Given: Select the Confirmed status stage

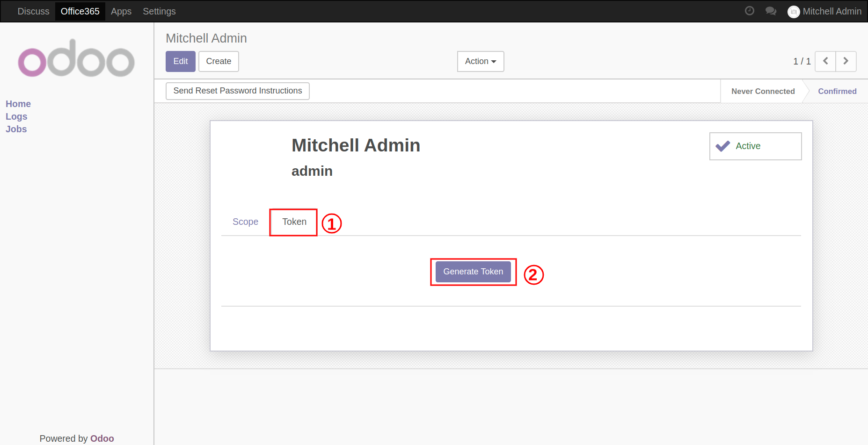Looking at the screenshot, I should (837, 91).
